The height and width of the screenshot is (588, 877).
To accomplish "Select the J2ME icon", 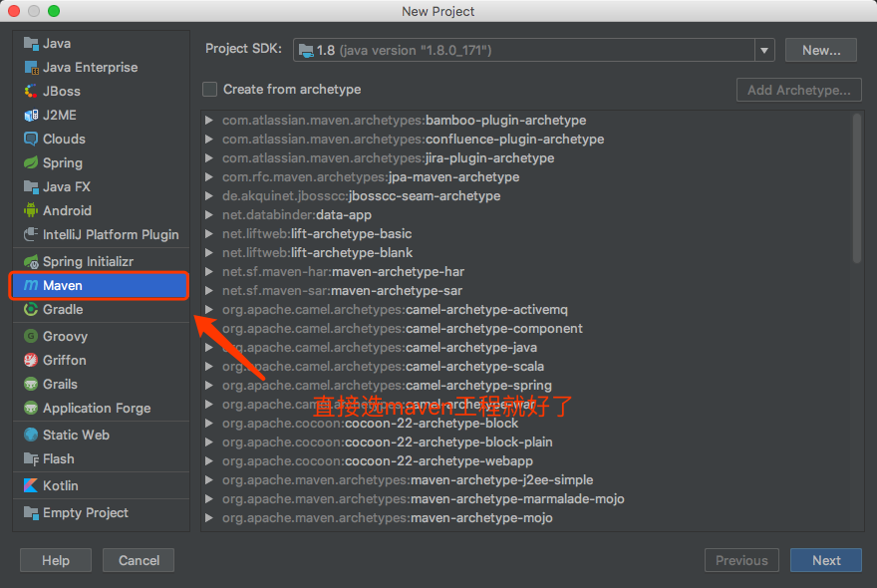I will [x=31, y=116].
